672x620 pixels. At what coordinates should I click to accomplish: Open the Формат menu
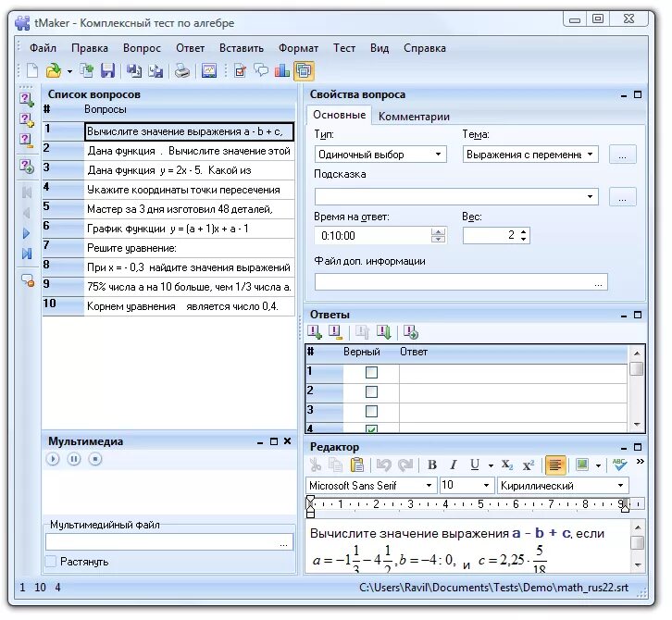pos(298,48)
